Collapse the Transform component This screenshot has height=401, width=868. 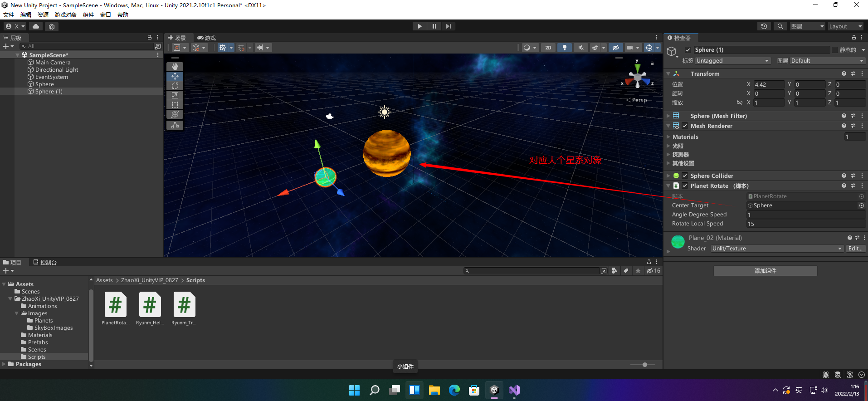(668, 74)
